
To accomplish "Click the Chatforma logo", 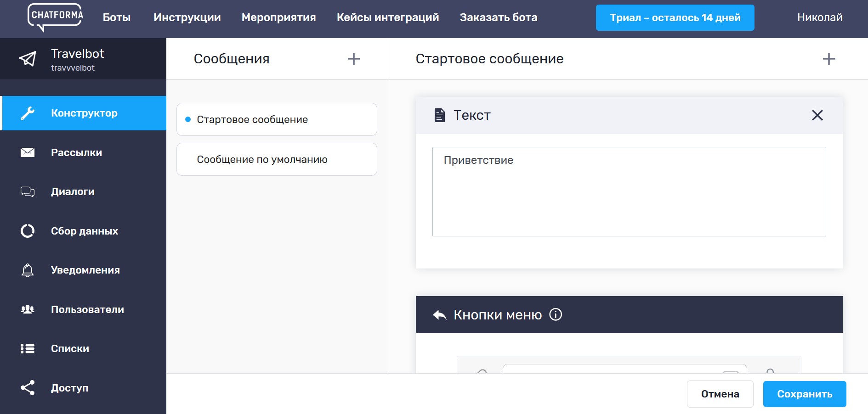I will tap(55, 17).
